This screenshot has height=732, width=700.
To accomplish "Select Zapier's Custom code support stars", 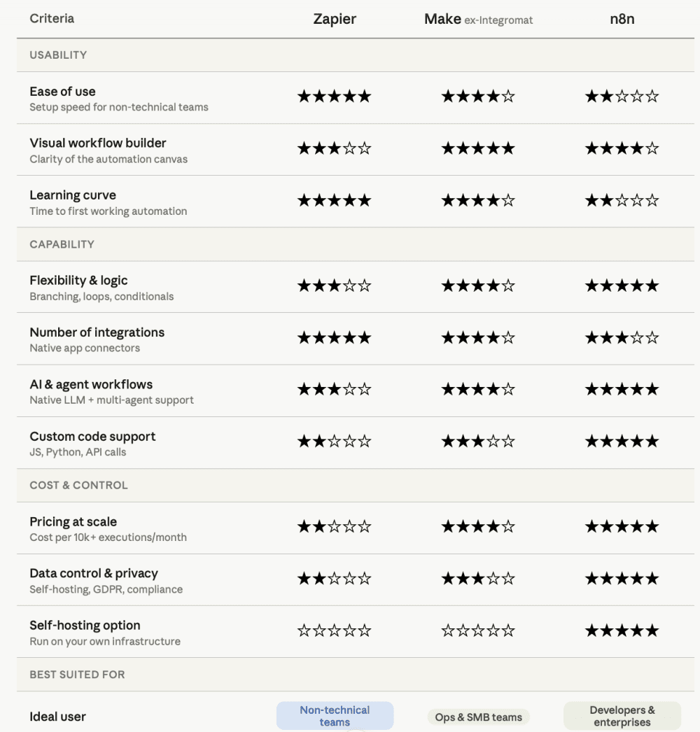I will click(335, 441).
